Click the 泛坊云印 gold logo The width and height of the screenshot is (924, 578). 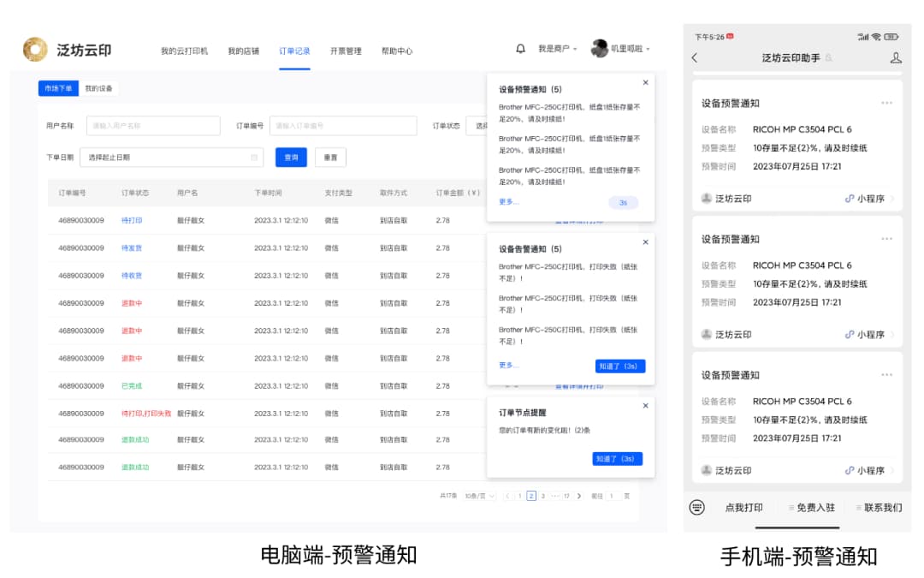(x=35, y=50)
